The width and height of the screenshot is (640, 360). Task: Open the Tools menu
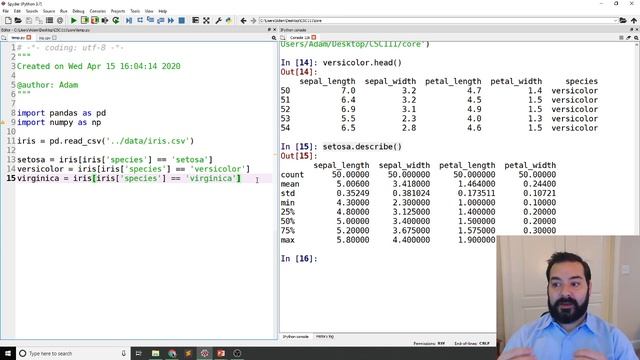(135, 11)
